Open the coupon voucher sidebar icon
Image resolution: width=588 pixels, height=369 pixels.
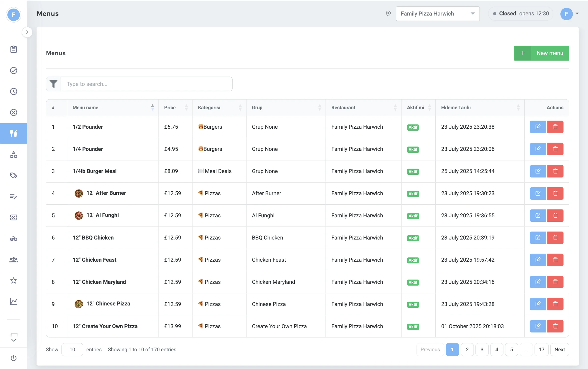click(x=13, y=218)
